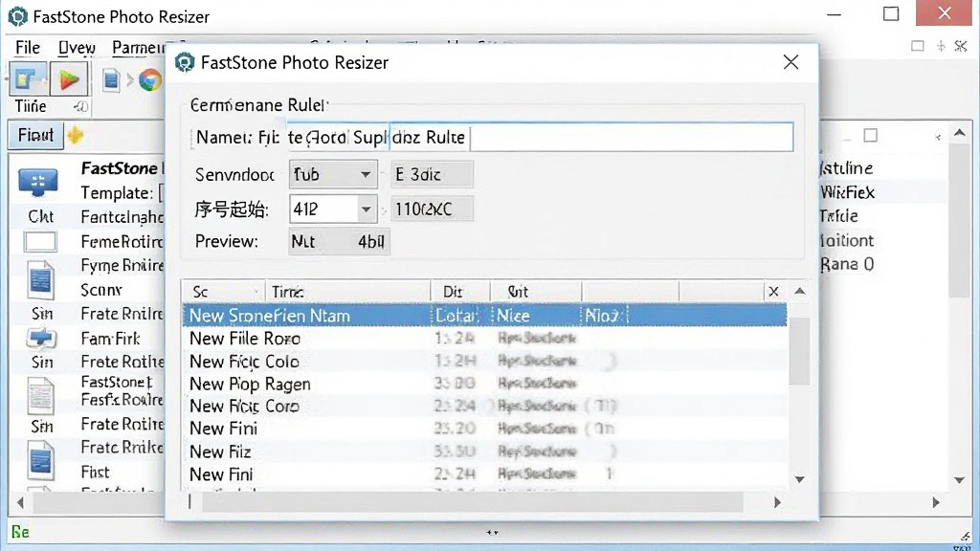The height and width of the screenshot is (551, 980).
Task: Open the Dvew menu
Action: (77, 48)
